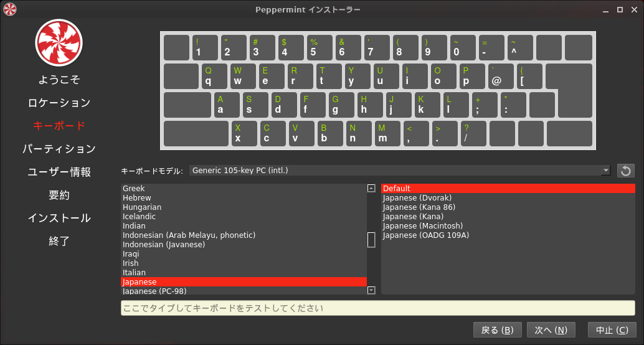Click the M key on keyboard preview
644x345 pixels.
click(387, 133)
